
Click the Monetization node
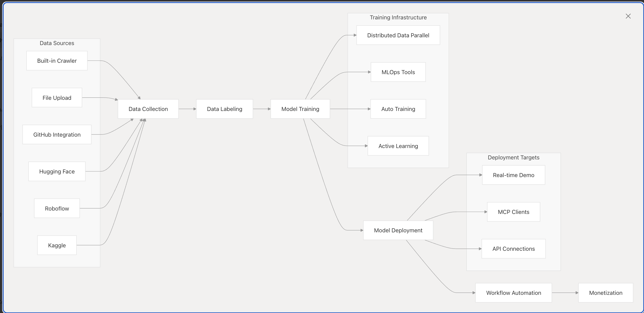605,293
